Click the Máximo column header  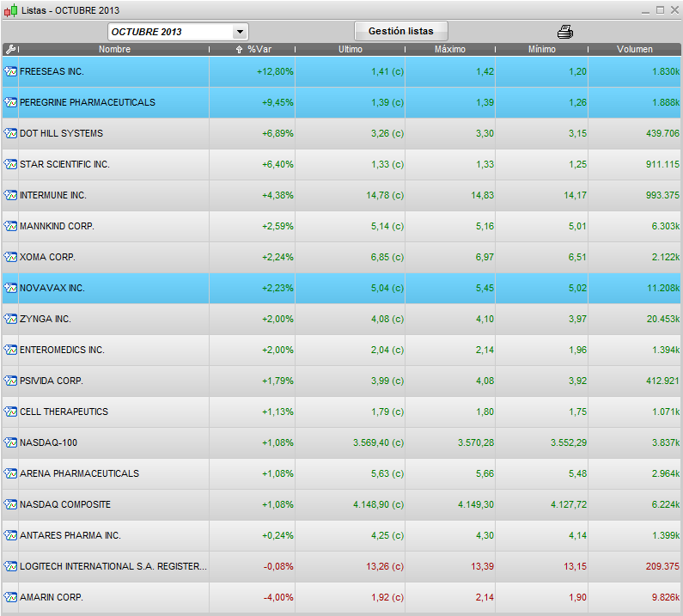pyautogui.click(x=449, y=50)
